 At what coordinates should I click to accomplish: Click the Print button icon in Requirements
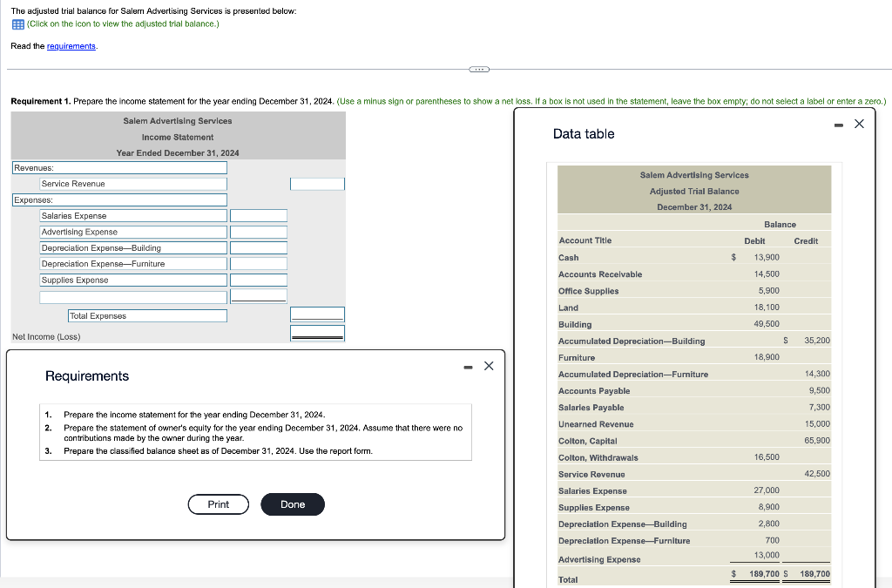coord(218,504)
